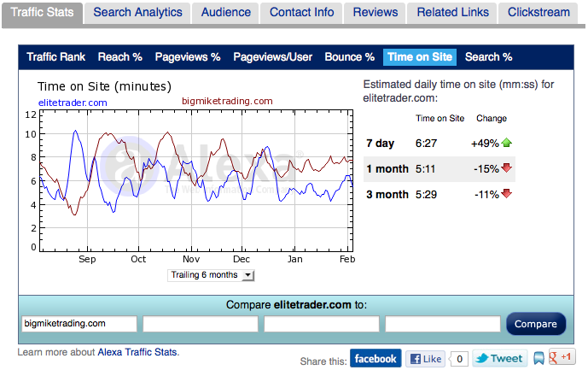Viewport: 588px width, 376px height.
Task: Open the Trailing 6 months dropdown
Action: click(211, 275)
